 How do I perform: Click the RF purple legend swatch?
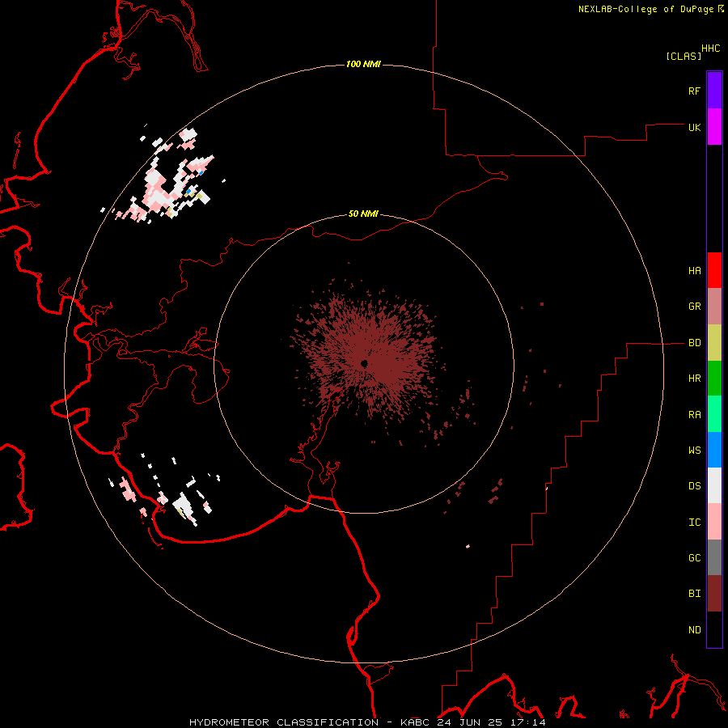click(x=714, y=91)
